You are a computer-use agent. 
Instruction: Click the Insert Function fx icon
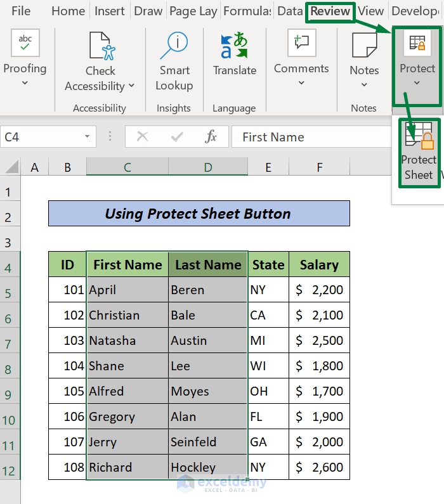click(x=211, y=136)
